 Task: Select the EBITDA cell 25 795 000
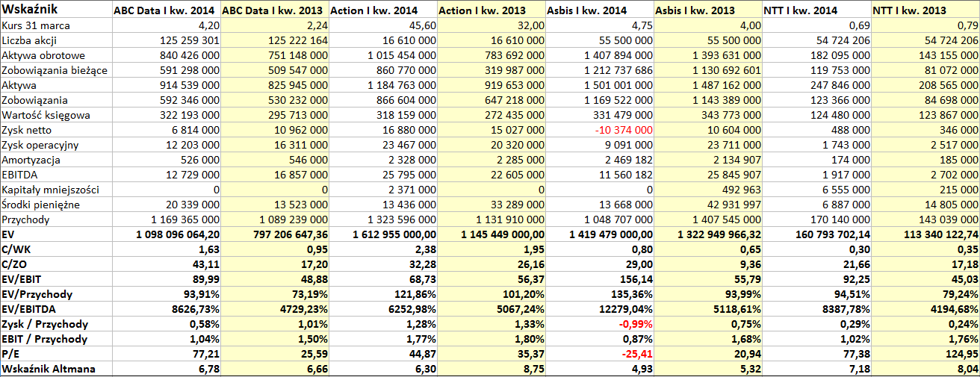382,175
